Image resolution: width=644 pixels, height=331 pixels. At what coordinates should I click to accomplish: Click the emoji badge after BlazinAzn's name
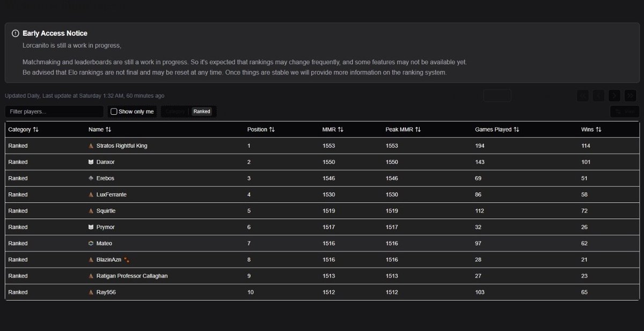[127, 260]
